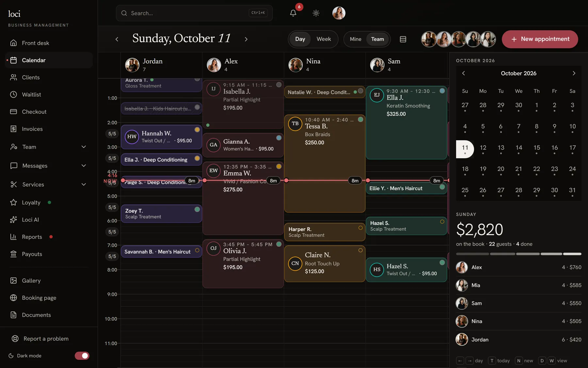The image size is (588, 368).
Task: Launch Loci AI assistant
Action: [x=49, y=220]
